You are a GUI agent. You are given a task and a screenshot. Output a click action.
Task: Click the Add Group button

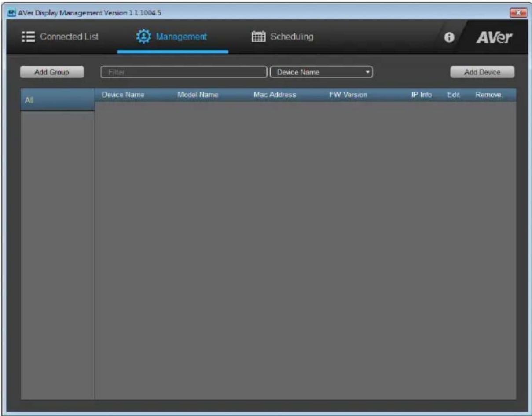click(x=51, y=72)
